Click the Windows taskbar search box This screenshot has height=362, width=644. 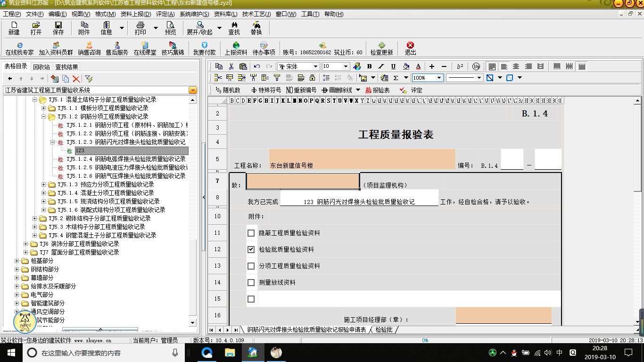click(104, 353)
